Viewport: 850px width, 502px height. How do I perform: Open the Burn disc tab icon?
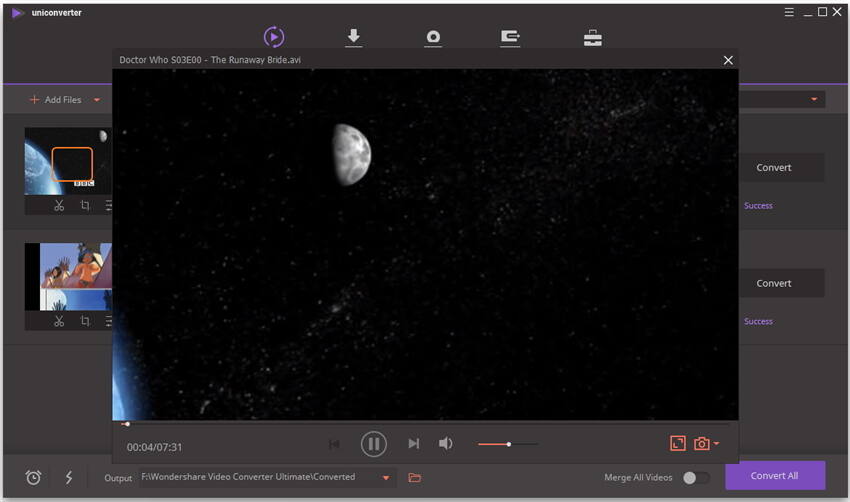(433, 37)
